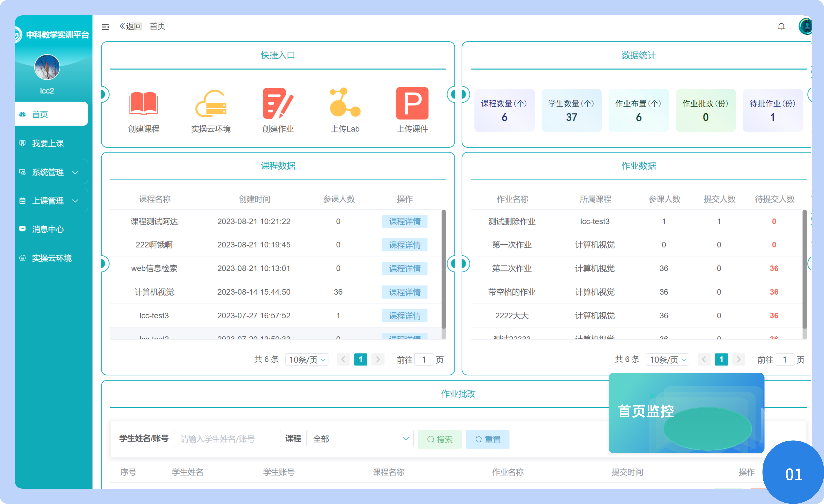824x504 pixels.
Task: View 课程详情 for lcc-test3 course
Action: pos(405,316)
